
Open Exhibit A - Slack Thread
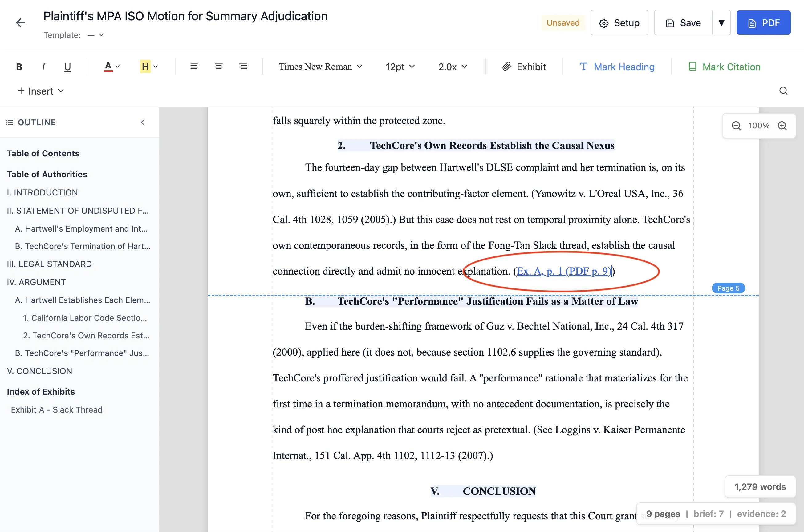pyautogui.click(x=56, y=409)
